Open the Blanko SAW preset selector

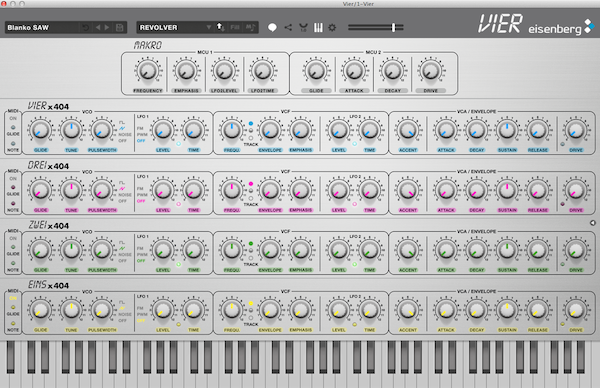41,28
